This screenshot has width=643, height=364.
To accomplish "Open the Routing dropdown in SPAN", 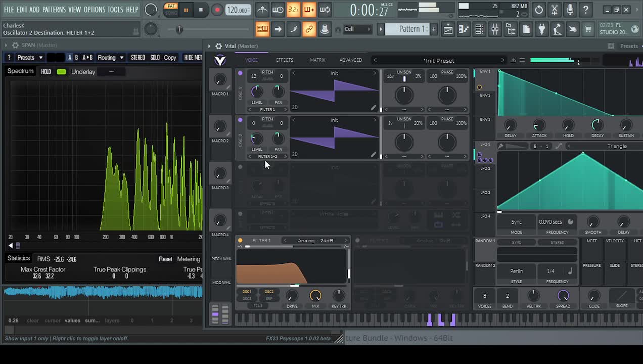I will tap(110, 58).
